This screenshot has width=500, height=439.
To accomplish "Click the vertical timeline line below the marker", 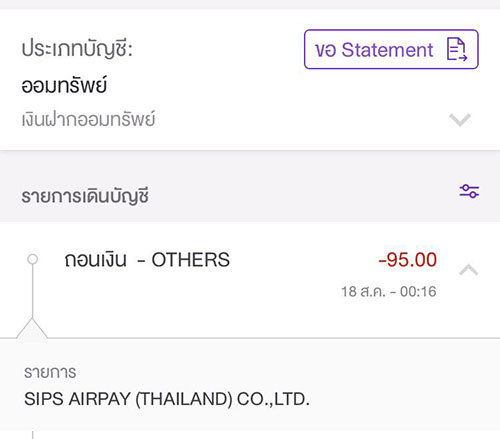I will [x=32, y=291].
